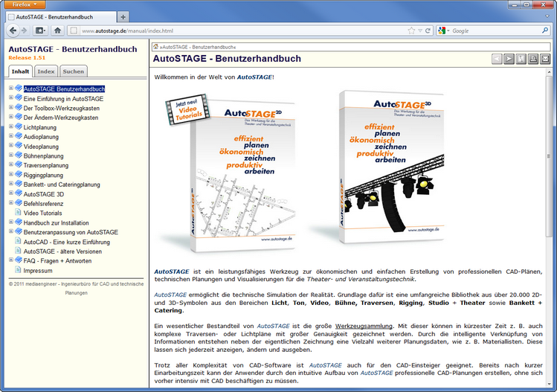This screenshot has height=392, width=557.
Task: Click the previous page arrow button in manual
Action: coord(496,59)
